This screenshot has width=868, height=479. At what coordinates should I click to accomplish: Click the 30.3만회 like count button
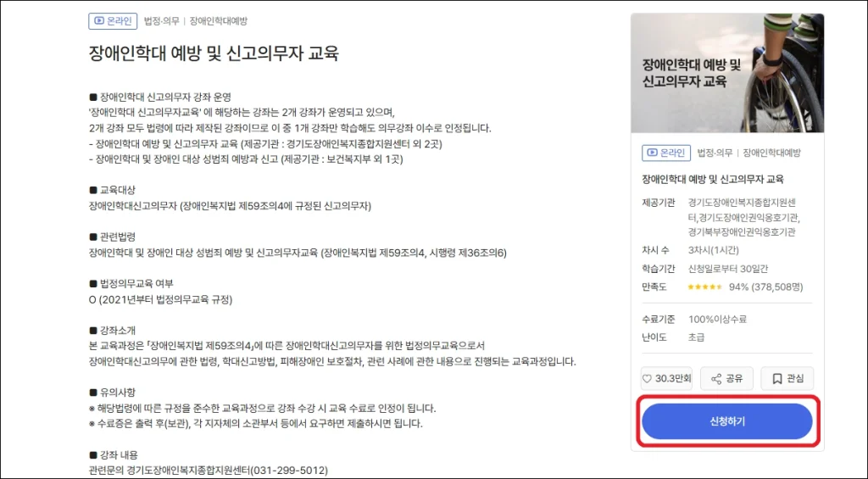click(x=666, y=379)
